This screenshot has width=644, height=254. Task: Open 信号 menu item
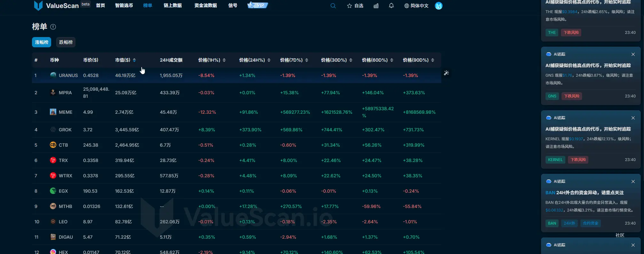coord(233,5)
